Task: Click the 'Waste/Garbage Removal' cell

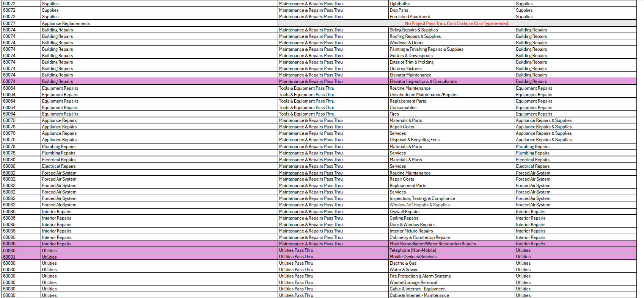Action: point(451,282)
